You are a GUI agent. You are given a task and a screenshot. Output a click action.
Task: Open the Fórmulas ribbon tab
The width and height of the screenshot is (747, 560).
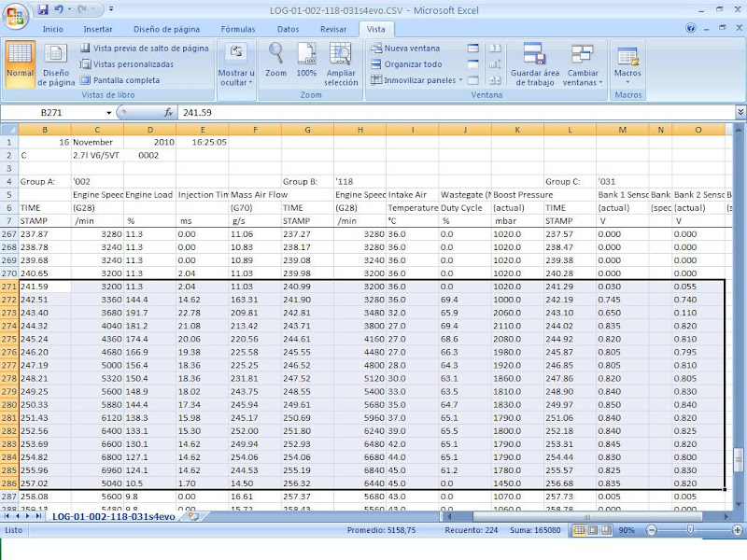click(238, 29)
